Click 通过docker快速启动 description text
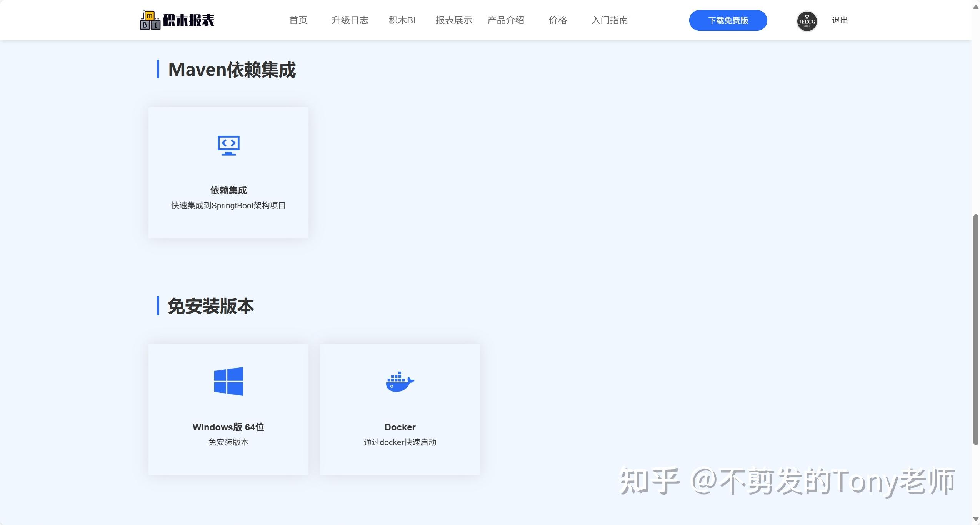 pos(400,442)
